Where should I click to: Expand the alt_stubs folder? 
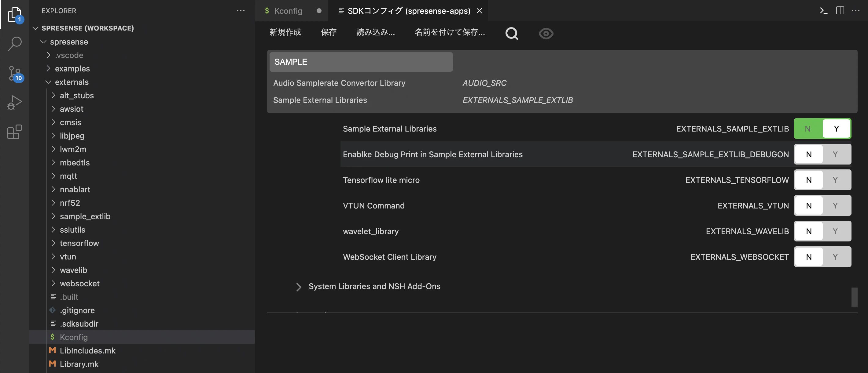click(53, 95)
